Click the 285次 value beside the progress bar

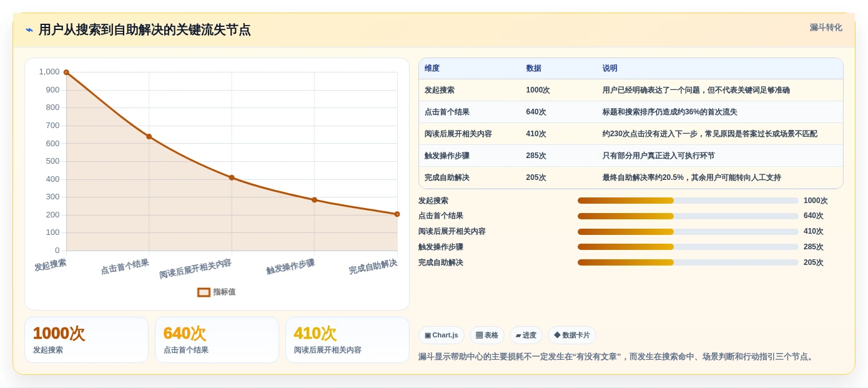click(x=814, y=247)
